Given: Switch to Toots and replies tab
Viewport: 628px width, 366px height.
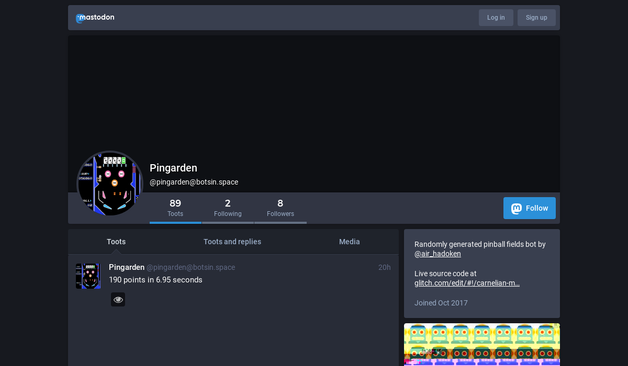Looking at the screenshot, I should [x=232, y=242].
